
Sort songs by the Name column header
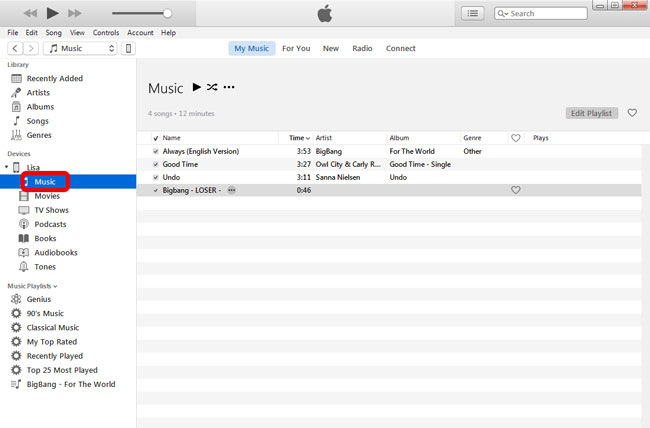coord(172,138)
